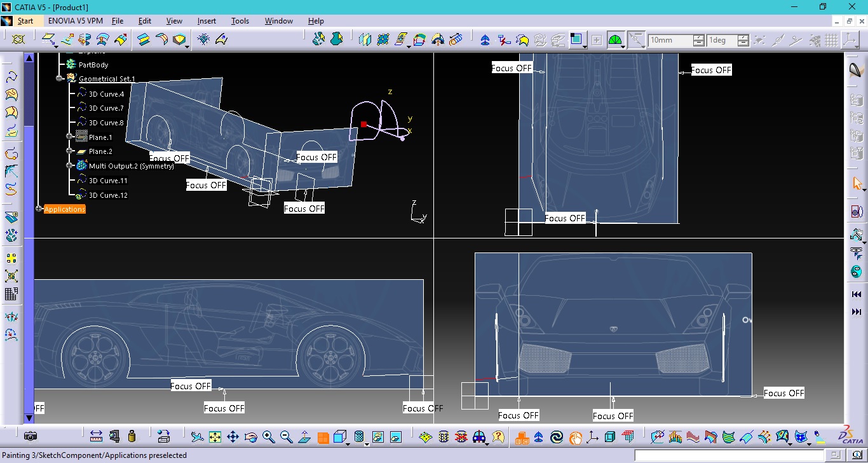Click the Isometric View cube icon

point(340,436)
